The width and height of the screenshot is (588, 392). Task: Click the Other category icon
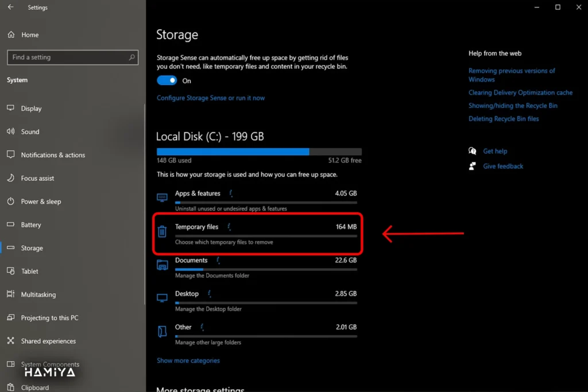[x=163, y=331]
